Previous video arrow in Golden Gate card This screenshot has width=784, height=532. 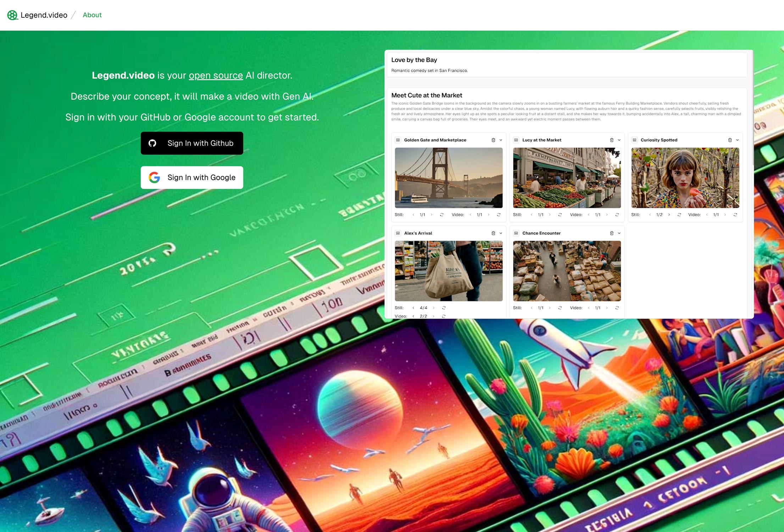click(470, 215)
